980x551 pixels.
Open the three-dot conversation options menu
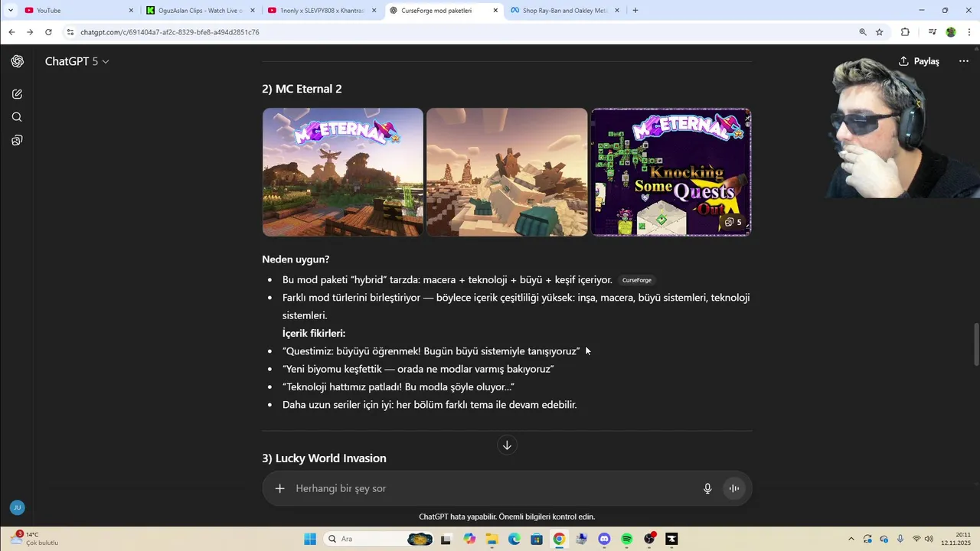point(964,61)
